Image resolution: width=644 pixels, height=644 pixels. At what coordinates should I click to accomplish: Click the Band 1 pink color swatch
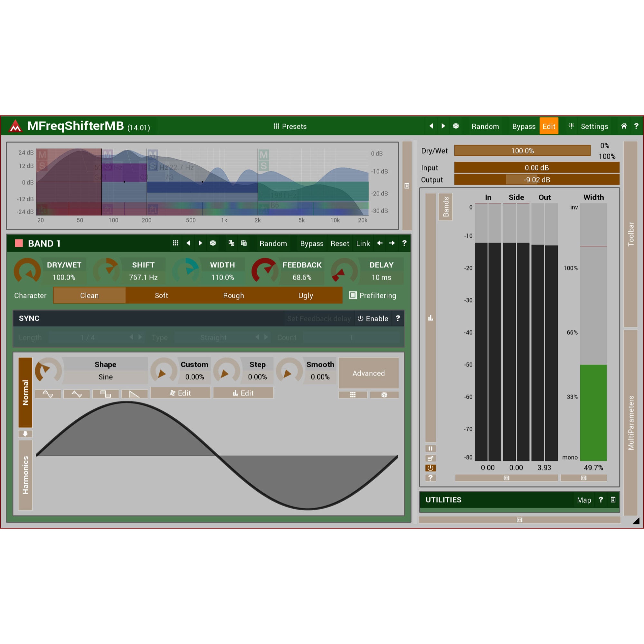pos(19,243)
